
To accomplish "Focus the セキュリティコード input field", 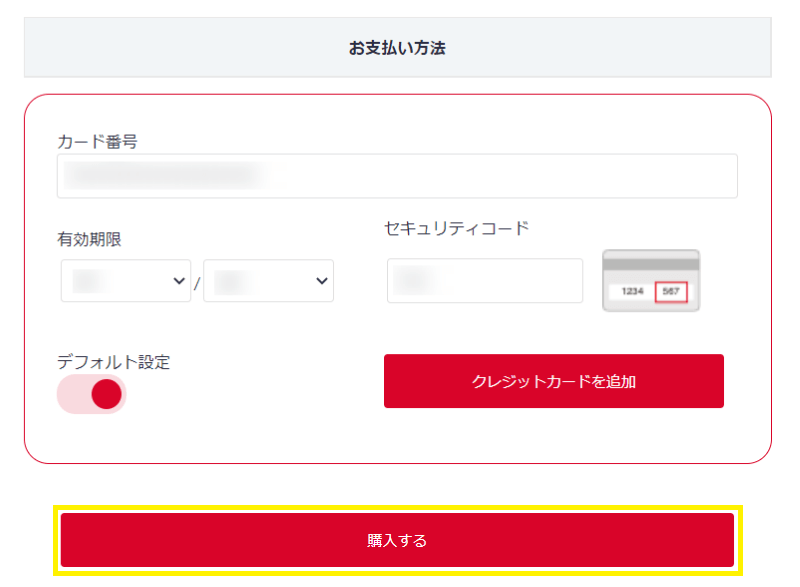I will [x=485, y=280].
